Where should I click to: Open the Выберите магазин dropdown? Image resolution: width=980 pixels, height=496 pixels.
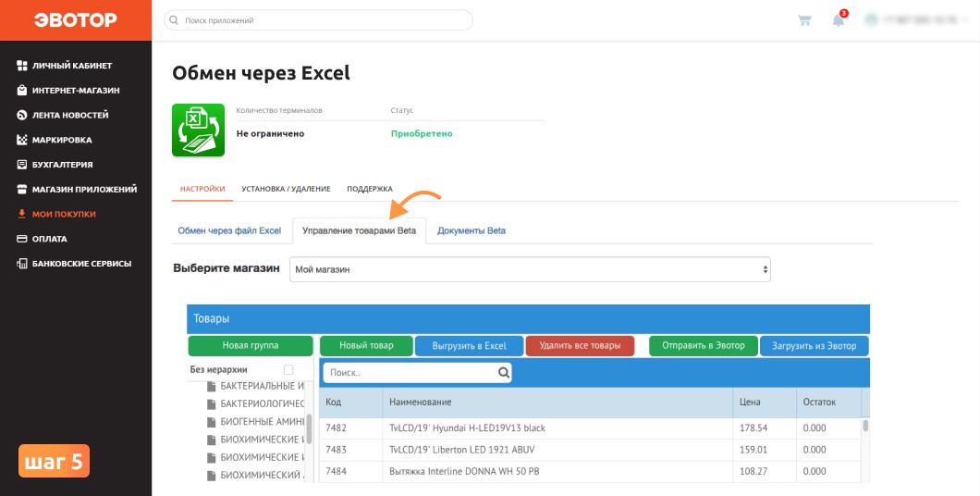pos(530,269)
